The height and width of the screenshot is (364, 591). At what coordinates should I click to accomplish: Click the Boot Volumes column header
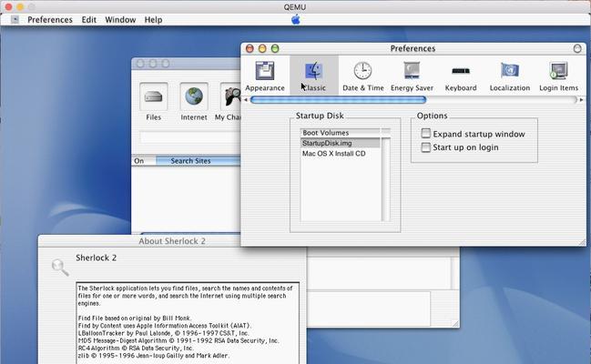[x=340, y=133]
